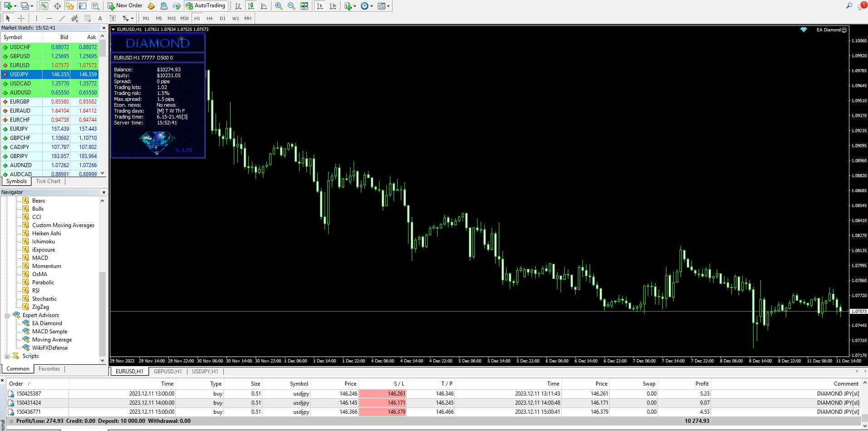Sort by Symbol column header

[x=299, y=384]
